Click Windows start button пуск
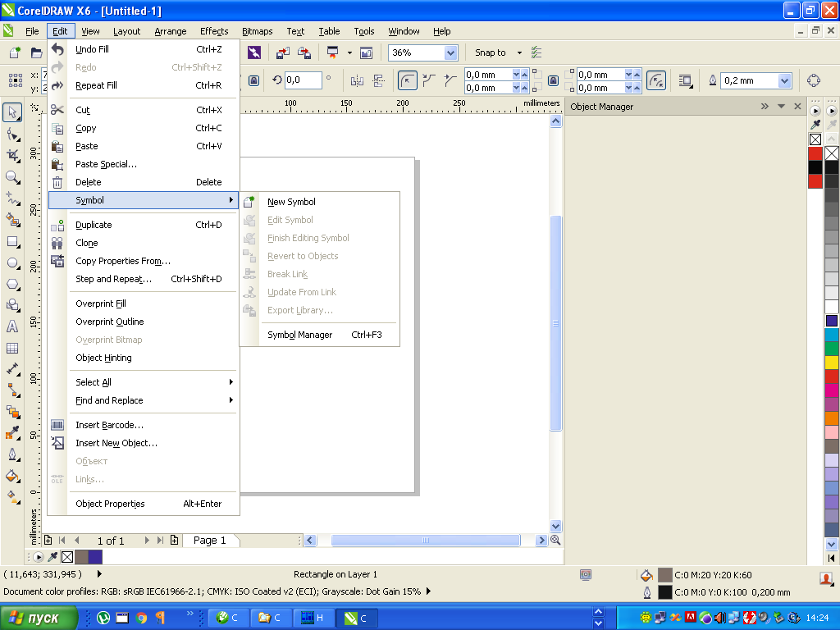 click(38, 618)
